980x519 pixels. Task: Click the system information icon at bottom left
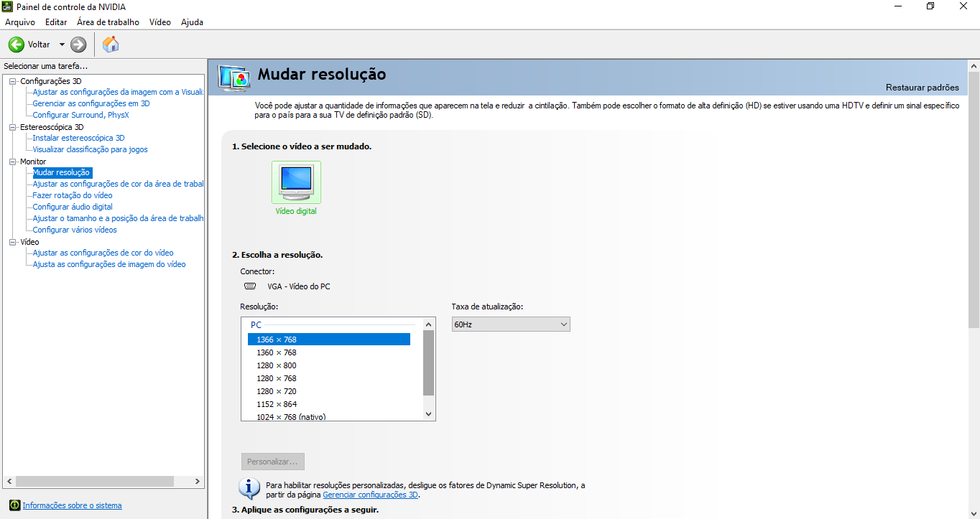point(14,505)
